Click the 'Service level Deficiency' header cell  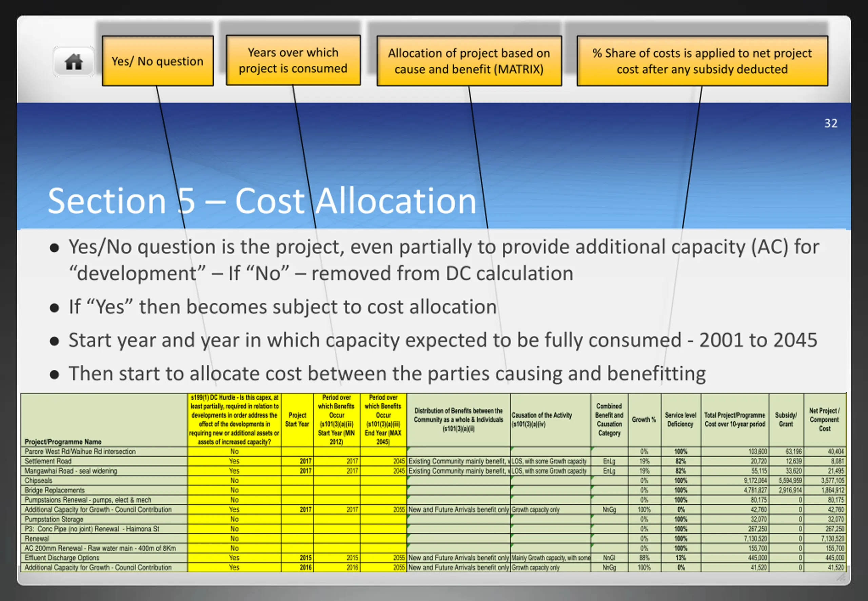(x=680, y=420)
